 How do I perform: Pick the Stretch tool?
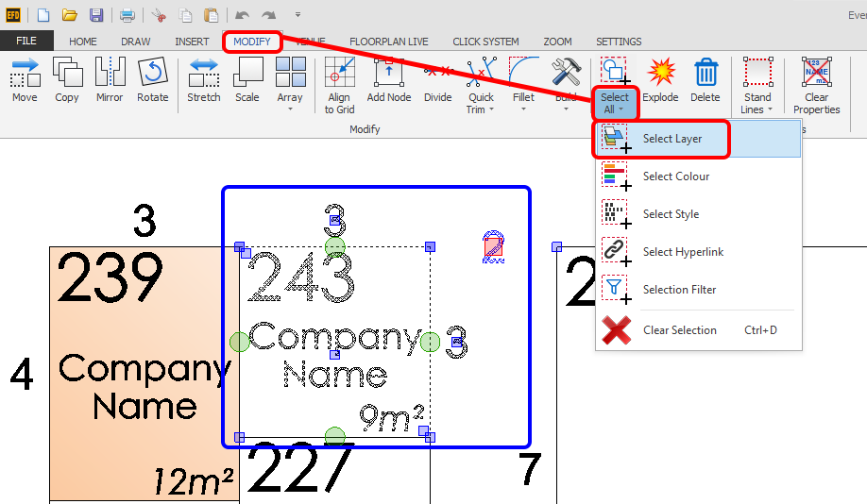[203, 79]
